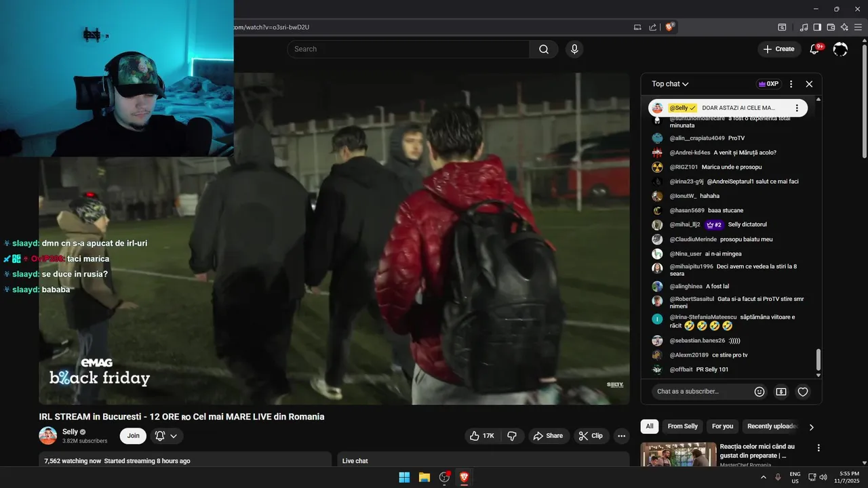Click the chat message from @RIGZ101

tap(732, 167)
